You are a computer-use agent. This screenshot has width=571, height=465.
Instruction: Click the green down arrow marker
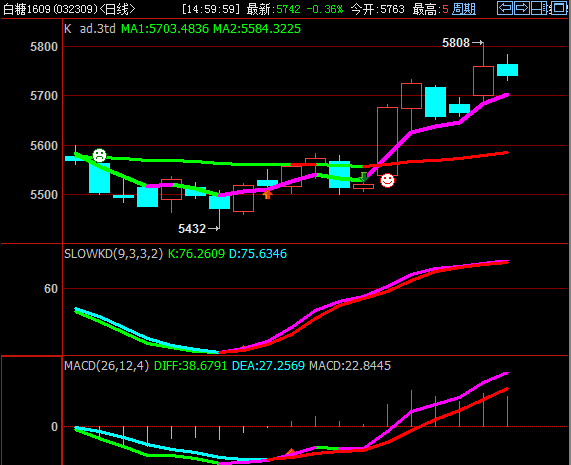click(x=363, y=177)
